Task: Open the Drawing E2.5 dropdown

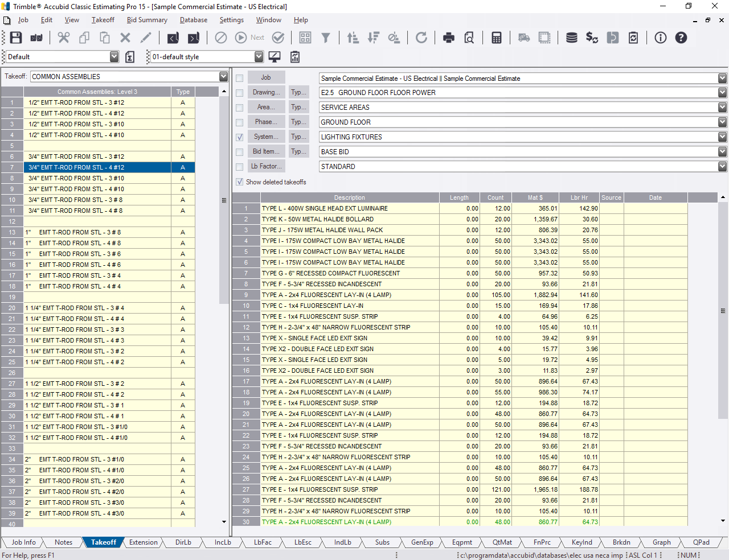Action: coord(722,93)
